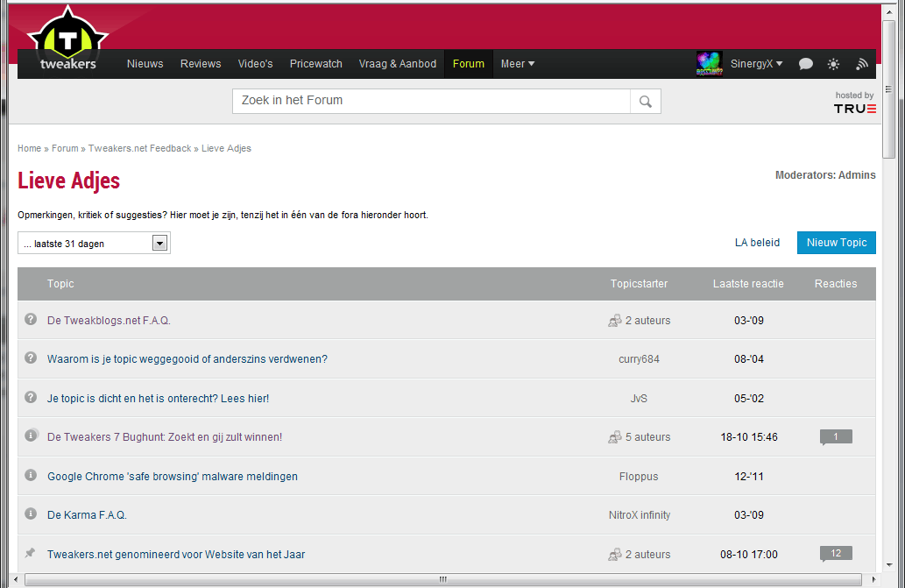Click topicstarter NitroX infinity
905x588 pixels.
(x=640, y=514)
